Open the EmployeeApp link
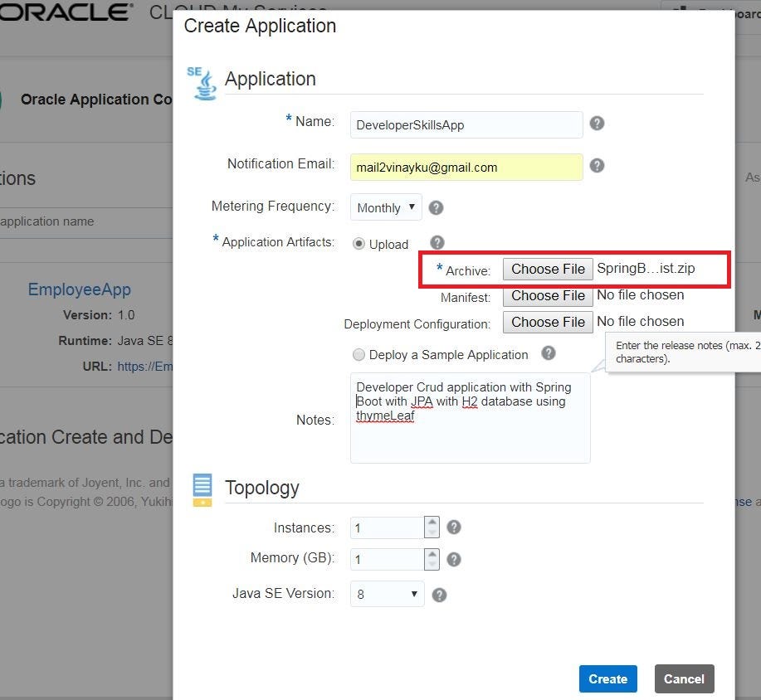 click(x=79, y=289)
